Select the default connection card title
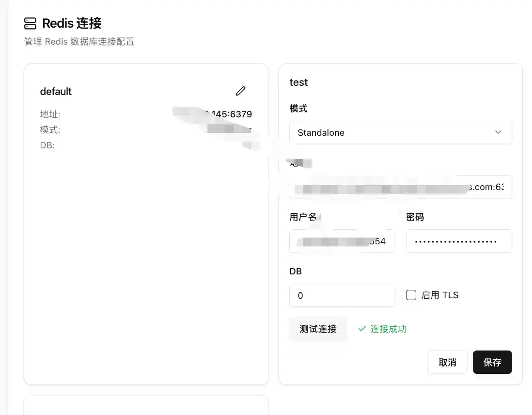The width and height of the screenshot is (532, 415). (x=56, y=91)
